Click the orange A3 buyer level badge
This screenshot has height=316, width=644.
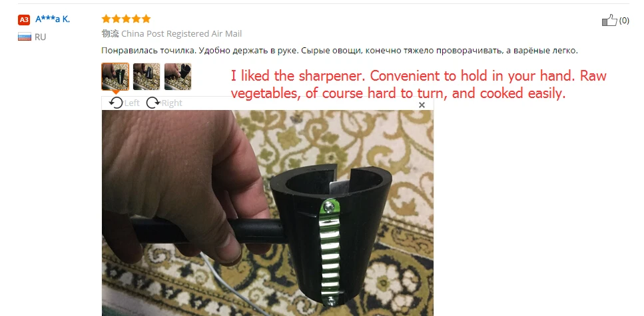pyautogui.click(x=24, y=19)
